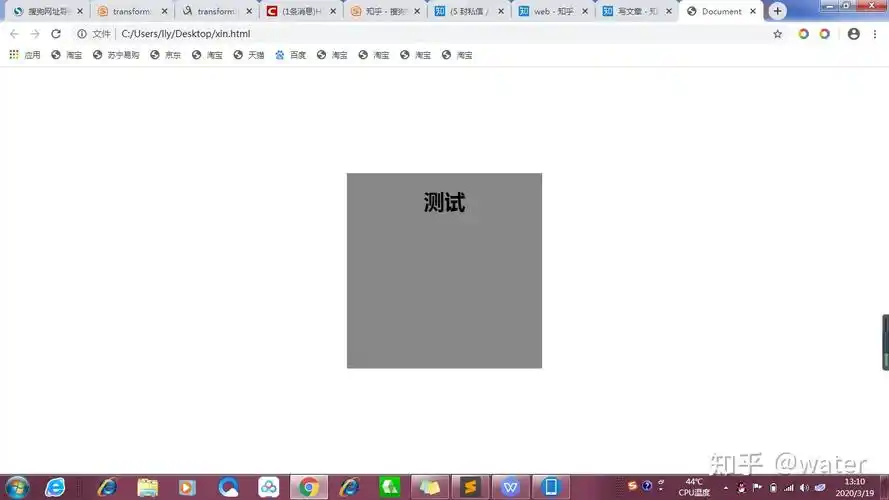This screenshot has height=500, width=889.
Task: Open the 天猫 bookmark
Action: click(249, 55)
